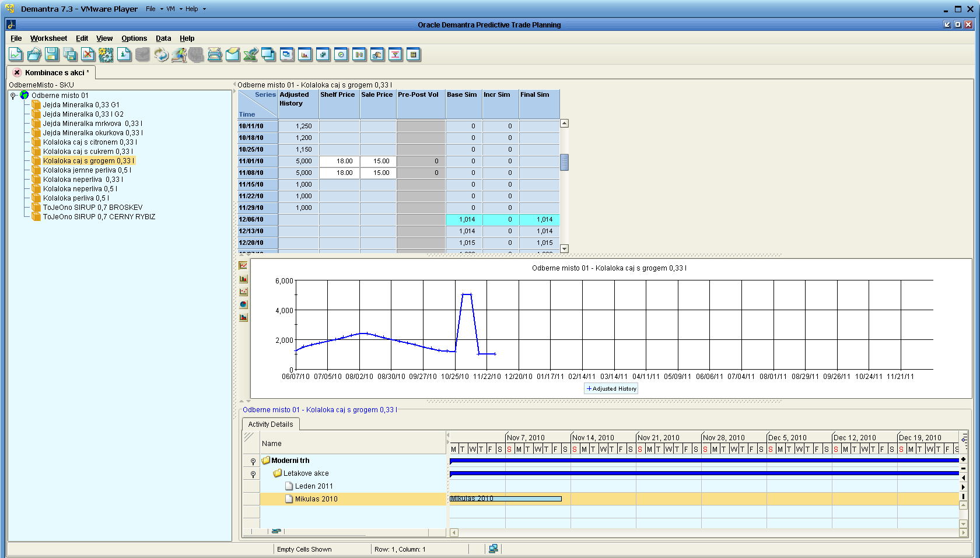Switch the graph to pie chart type
This screenshot has width=980, height=558.
(243, 304)
